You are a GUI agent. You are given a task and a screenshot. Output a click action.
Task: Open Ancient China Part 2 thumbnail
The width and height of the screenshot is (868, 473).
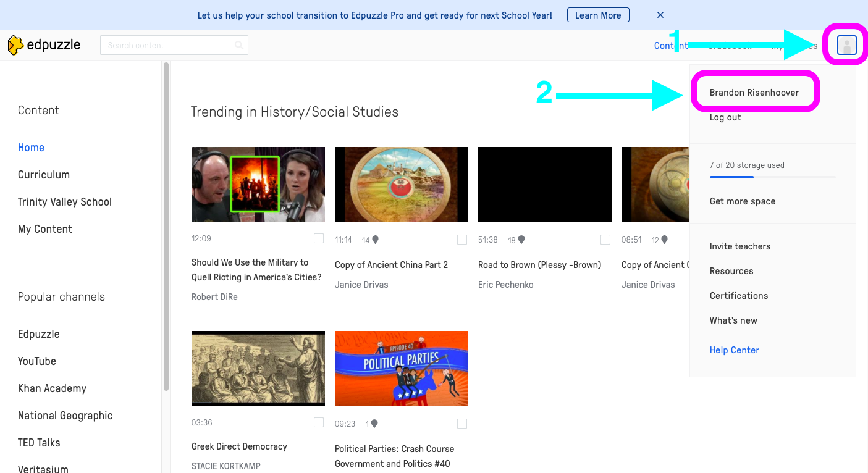[402, 185]
